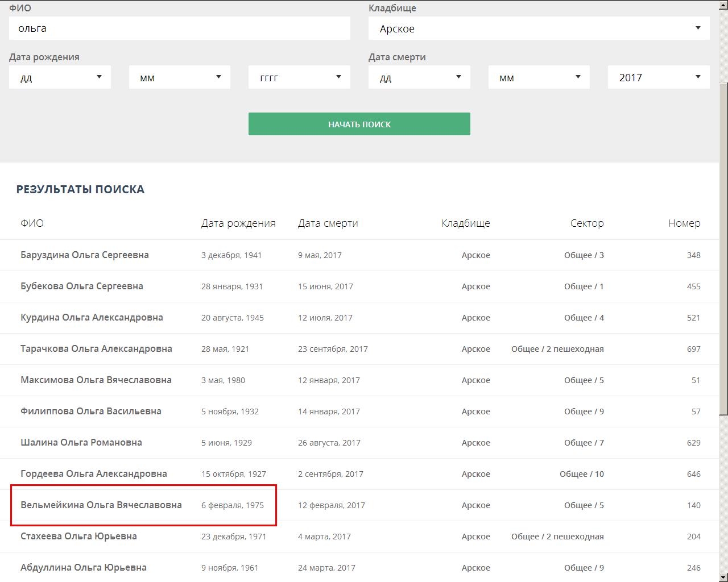Viewport: 728px width, 582px height.
Task: Click death date 4 марта, 2017
Action: tap(324, 537)
